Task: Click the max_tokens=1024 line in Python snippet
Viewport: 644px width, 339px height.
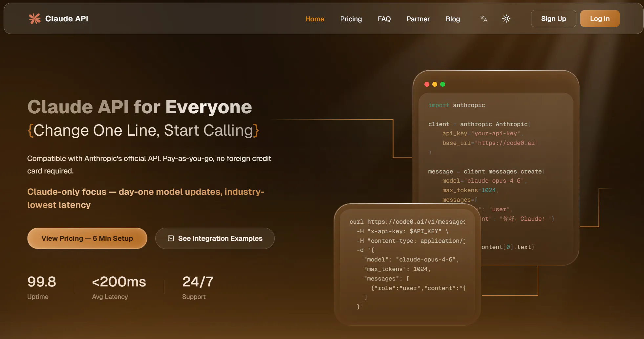Action: click(470, 190)
